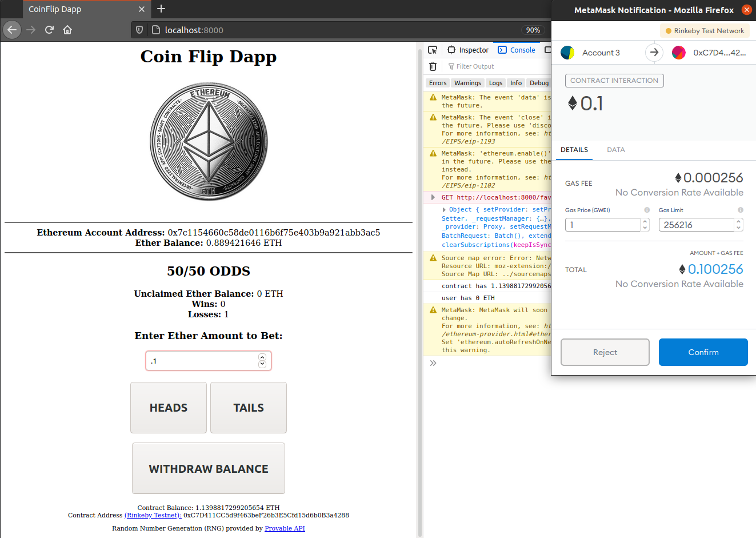The width and height of the screenshot is (756, 538).
Task: Toggle the Info console filter
Action: point(516,83)
